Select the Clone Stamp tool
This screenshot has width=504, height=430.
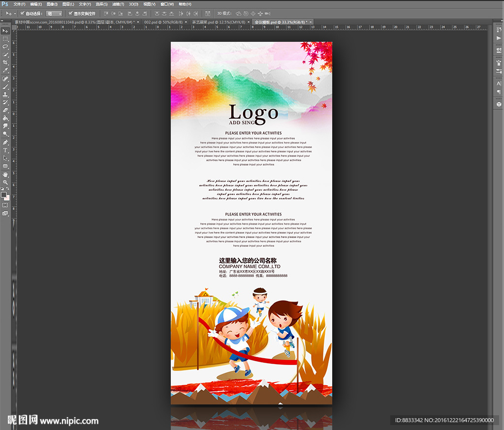tap(5, 94)
